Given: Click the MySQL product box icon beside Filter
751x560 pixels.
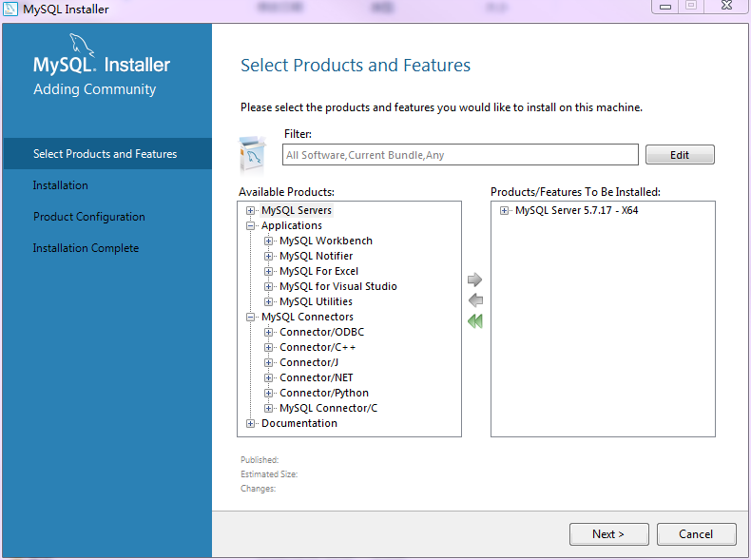Looking at the screenshot, I should (252, 154).
